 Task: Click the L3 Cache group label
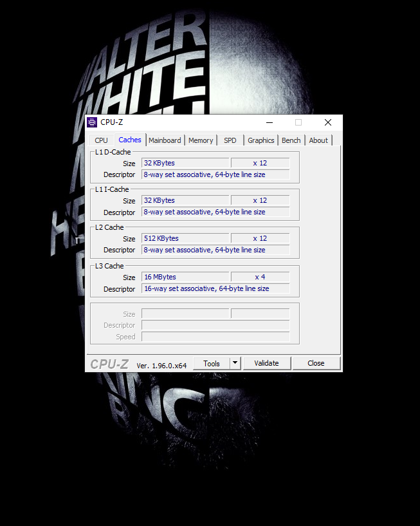click(x=109, y=266)
